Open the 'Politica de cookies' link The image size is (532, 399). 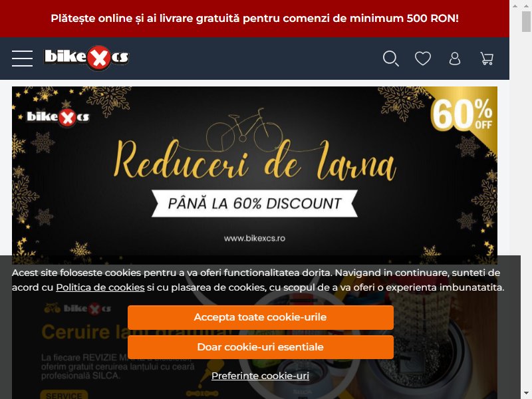click(100, 287)
